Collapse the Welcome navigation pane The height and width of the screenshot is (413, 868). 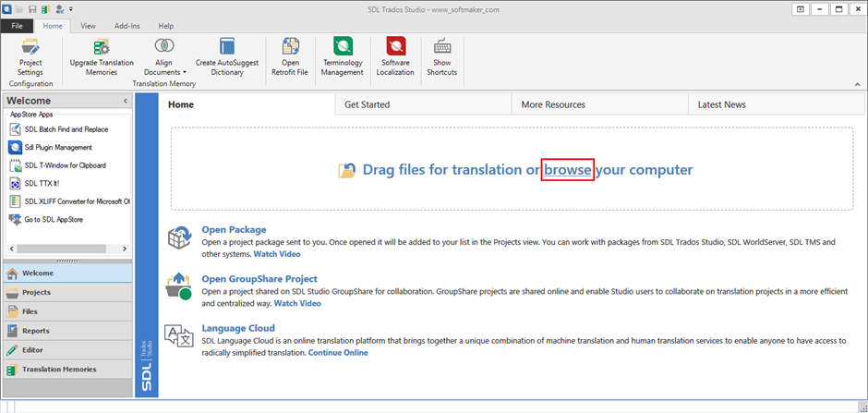tap(125, 101)
